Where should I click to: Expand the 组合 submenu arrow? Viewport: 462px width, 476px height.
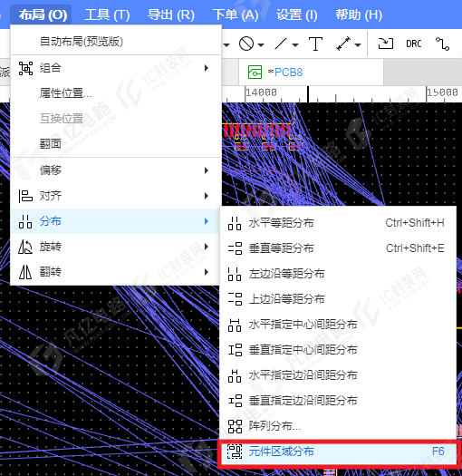pyautogui.click(x=207, y=68)
